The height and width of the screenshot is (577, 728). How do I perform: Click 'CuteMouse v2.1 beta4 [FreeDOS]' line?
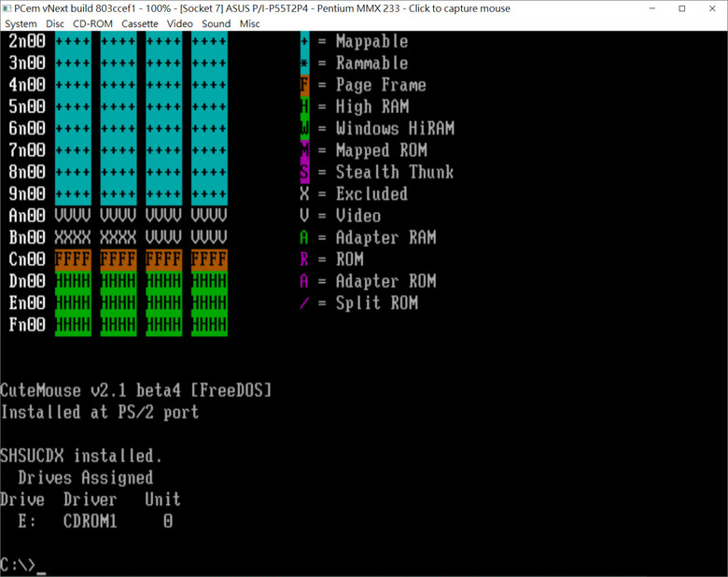(136, 390)
